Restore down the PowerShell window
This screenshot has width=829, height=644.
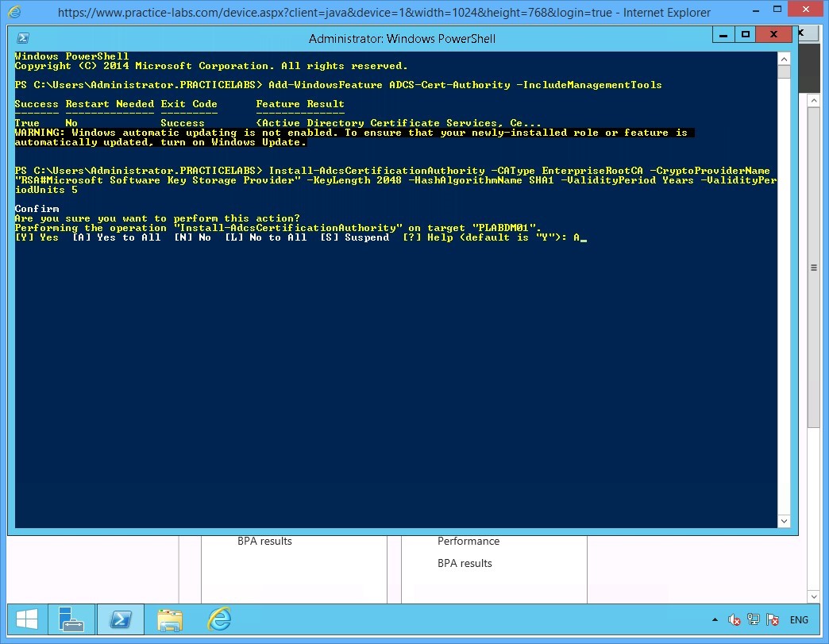tap(745, 34)
